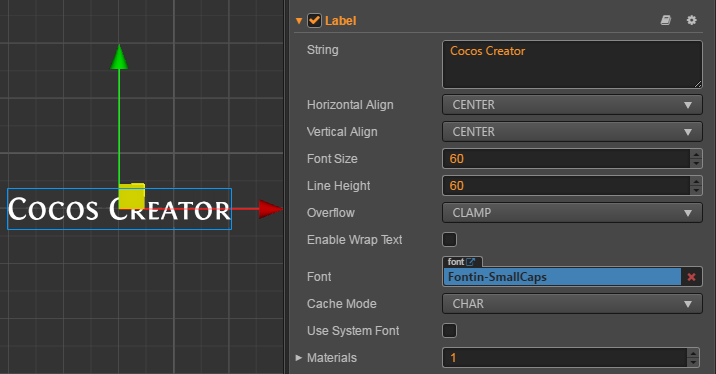Screen dimensions: 716x374
Task: Click the String resize handle corner
Action: tap(698, 84)
